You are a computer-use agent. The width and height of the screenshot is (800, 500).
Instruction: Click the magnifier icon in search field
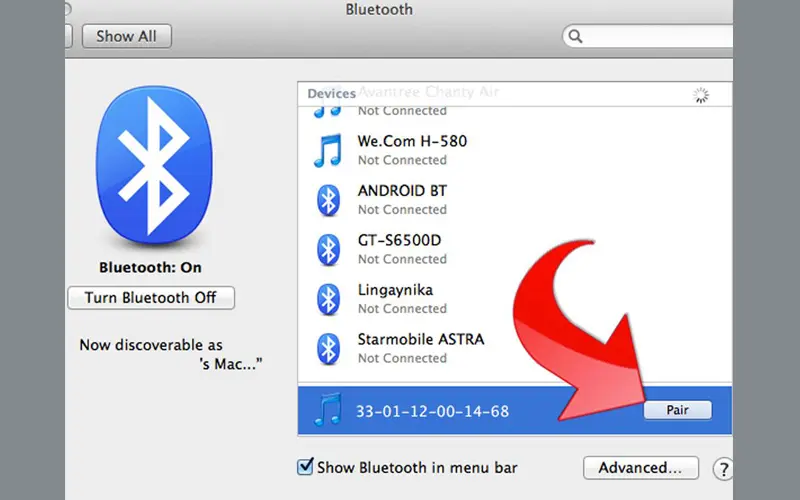pyautogui.click(x=576, y=36)
